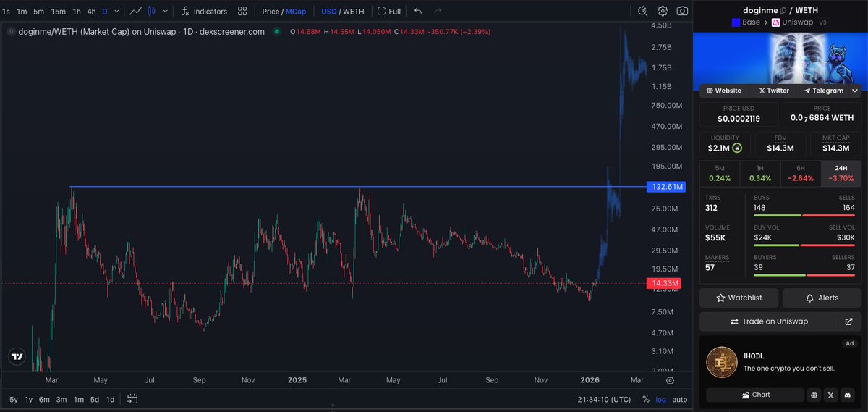Expand the time interval dropdown arrow

[x=118, y=12]
